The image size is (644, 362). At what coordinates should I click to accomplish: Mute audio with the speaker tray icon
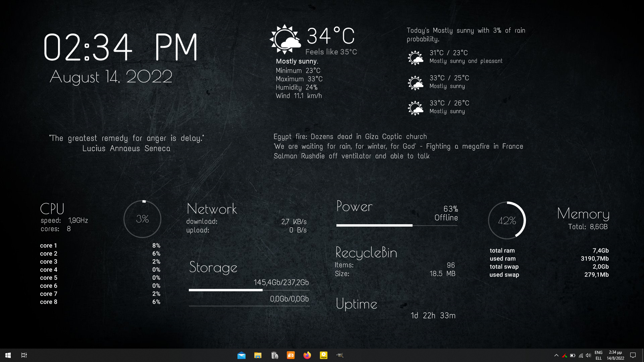pyautogui.click(x=589, y=355)
